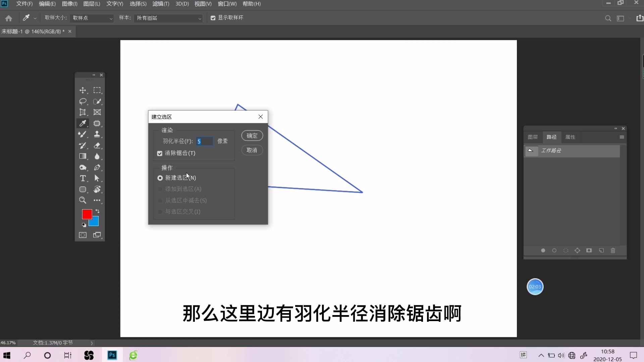Fill path with foreground color
Image resolution: width=644 pixels, height=362 pixels.
pyautogui.click(x=543, y=250)
